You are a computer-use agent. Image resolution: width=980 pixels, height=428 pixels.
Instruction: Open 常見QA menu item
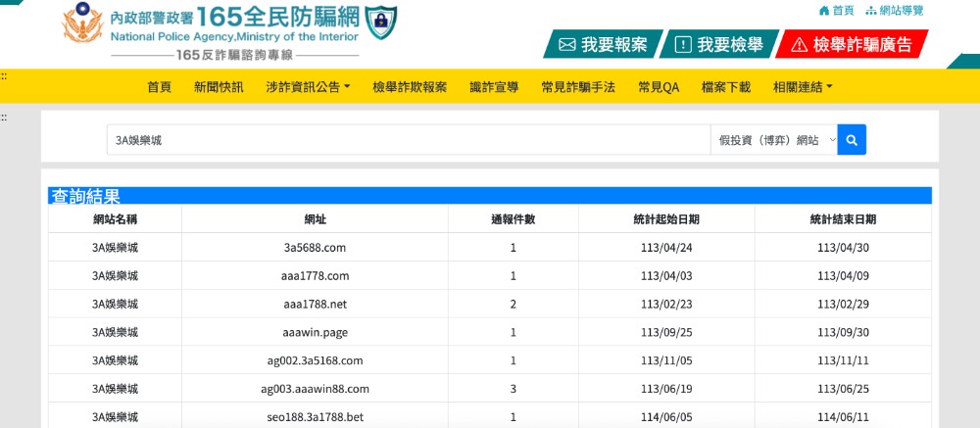(659, 87)
